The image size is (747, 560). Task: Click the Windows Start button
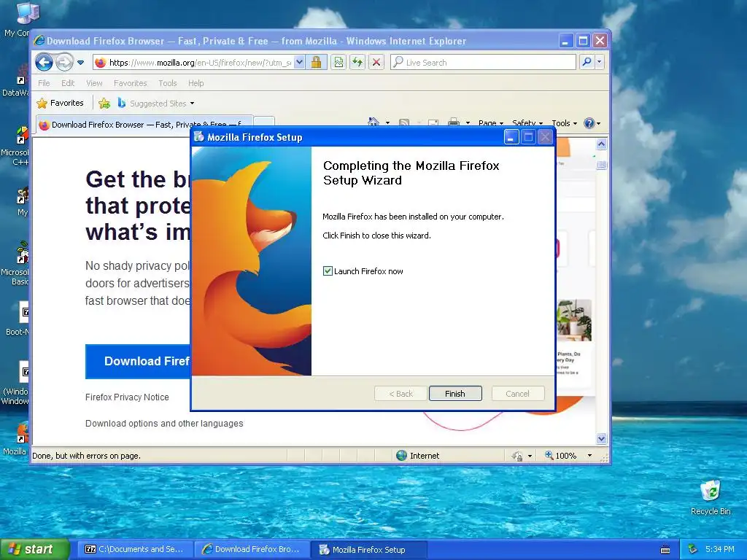[x=34, y=549]
